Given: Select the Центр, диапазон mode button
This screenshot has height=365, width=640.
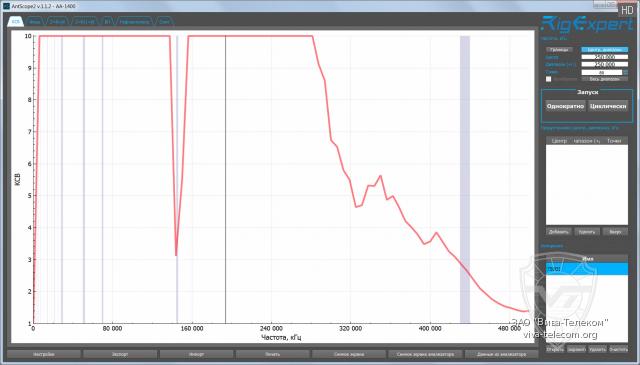Looking at the screenshot, I should coord(604,49).
